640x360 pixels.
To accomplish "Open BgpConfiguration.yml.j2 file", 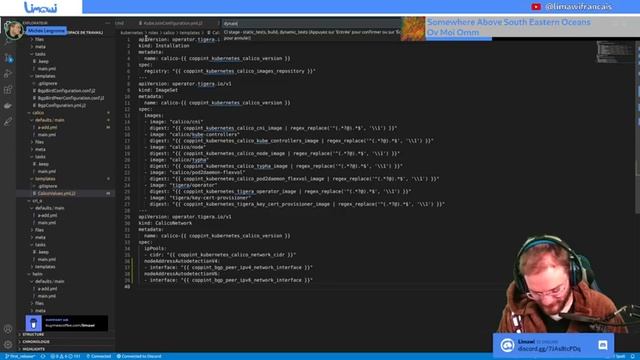I will point(59,105).
